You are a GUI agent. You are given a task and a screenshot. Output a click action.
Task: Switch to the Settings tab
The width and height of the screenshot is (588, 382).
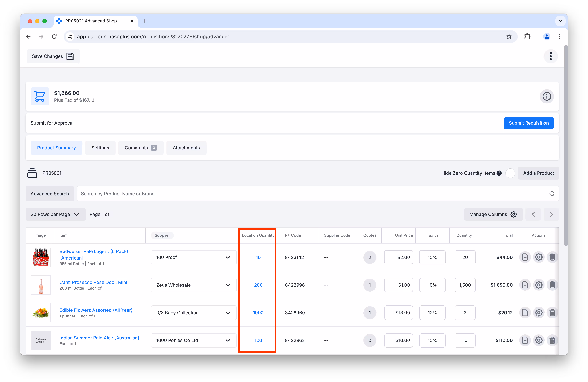(x=100, y=148)
